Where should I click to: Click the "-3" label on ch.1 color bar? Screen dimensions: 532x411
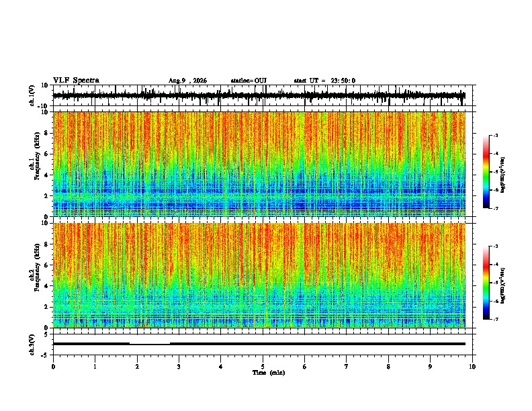[x=496, y=135]
